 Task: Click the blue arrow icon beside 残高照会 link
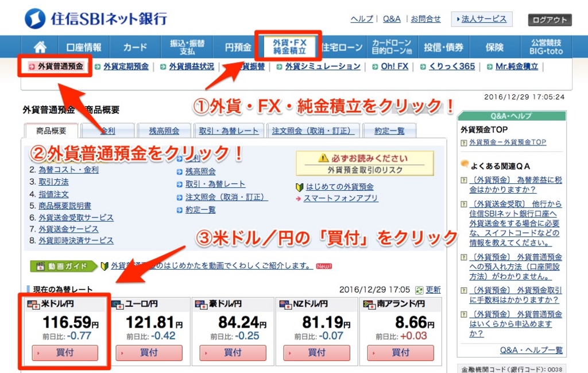[x=180, y=172]
